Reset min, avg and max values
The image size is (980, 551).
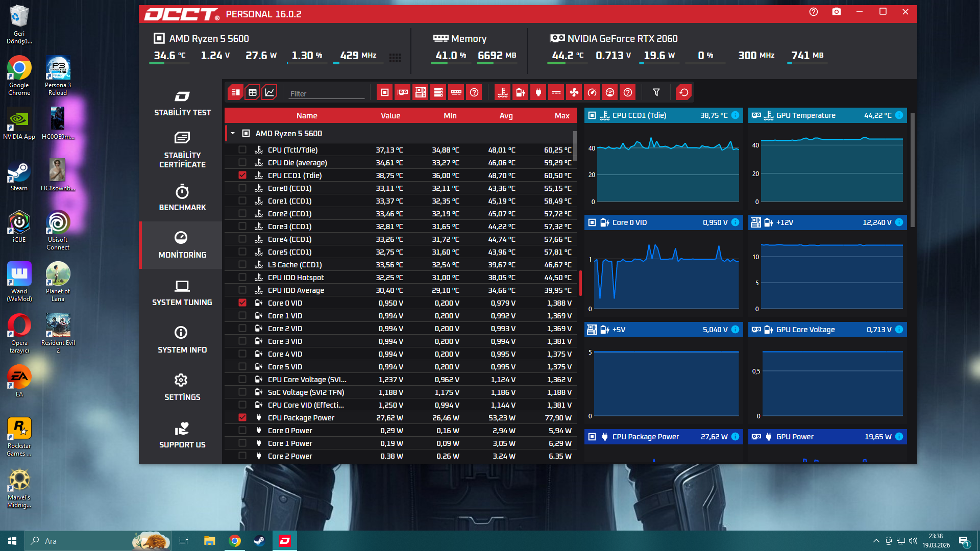(684, 92)
